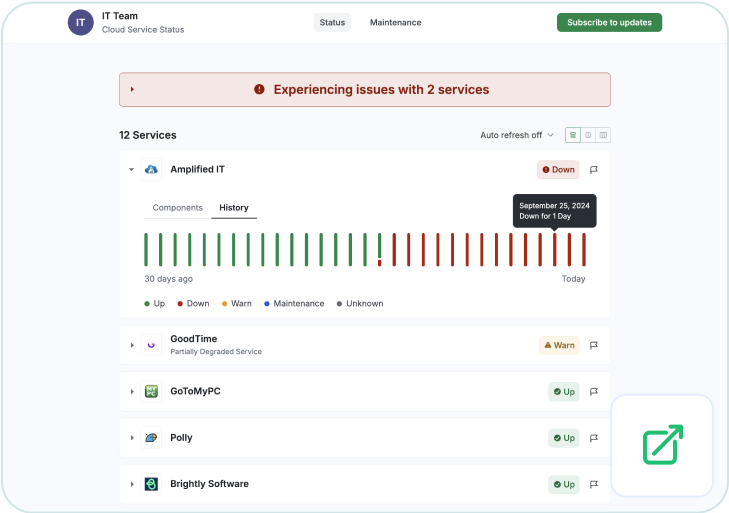The width and height of the screenshot is (729, 513).
Task: Flag the Brightly Software service
Action: 594,484
